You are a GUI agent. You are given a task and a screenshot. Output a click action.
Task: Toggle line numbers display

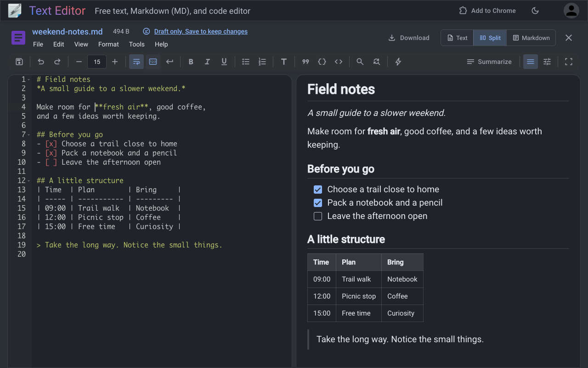[x=153, y=62]
